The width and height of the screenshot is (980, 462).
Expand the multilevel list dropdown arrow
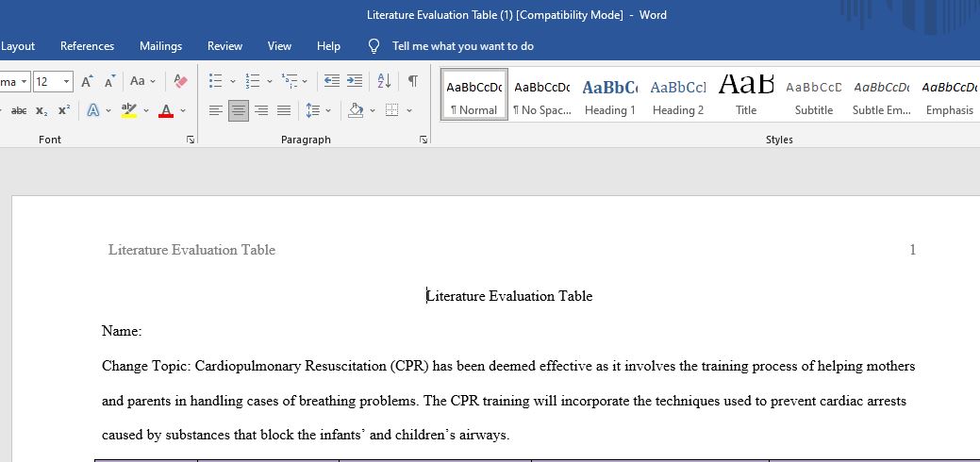click(x=305, y=81)
